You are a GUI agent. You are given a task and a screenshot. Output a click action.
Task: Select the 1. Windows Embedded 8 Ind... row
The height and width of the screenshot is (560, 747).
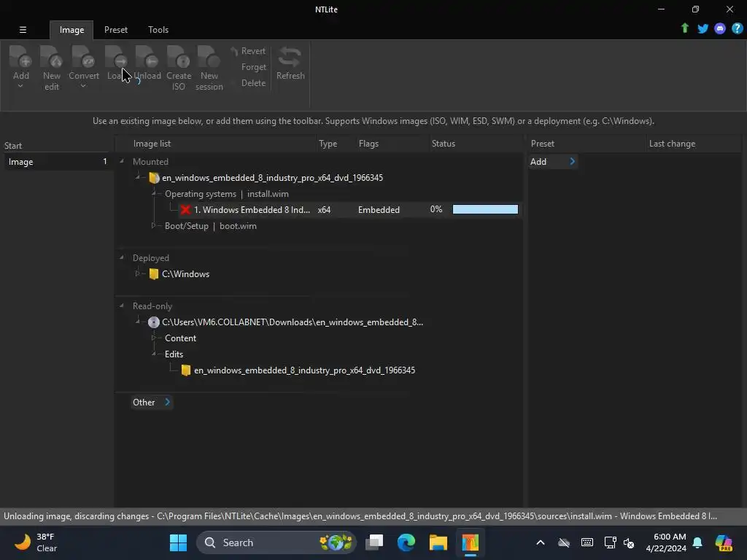tap(350, 209)
